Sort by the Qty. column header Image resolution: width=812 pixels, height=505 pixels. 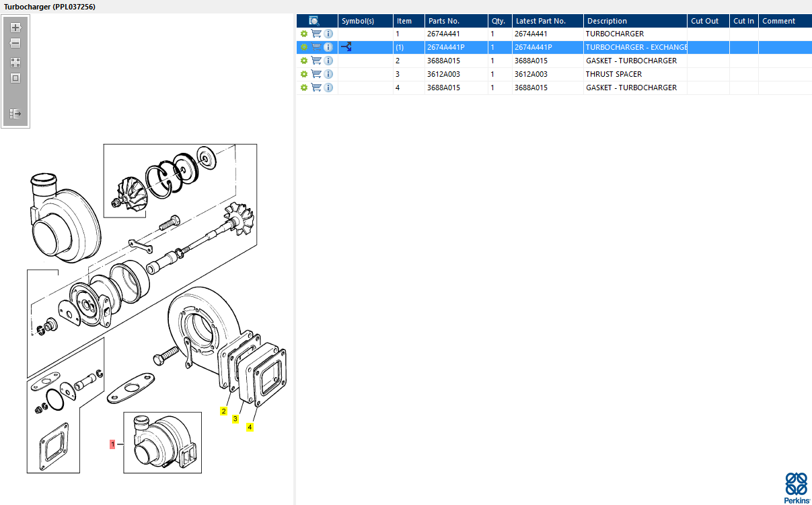pos(500,21)
